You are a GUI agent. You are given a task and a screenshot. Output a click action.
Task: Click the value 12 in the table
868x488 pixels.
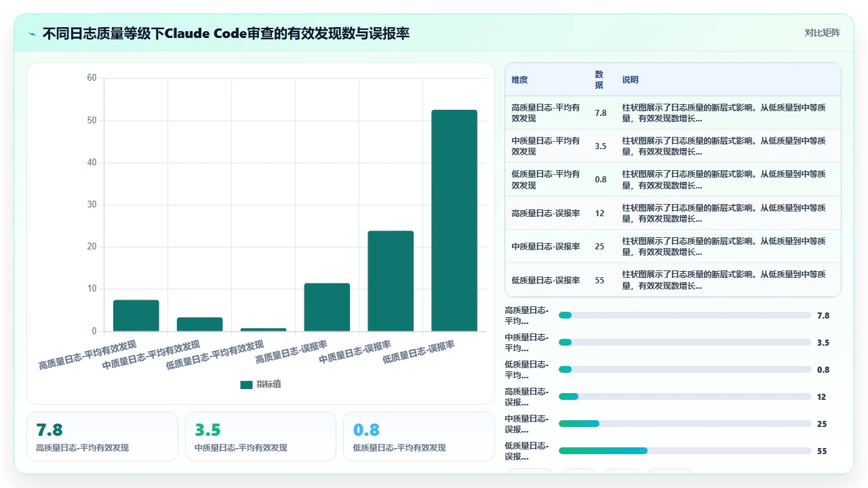[x=599, y=213]
